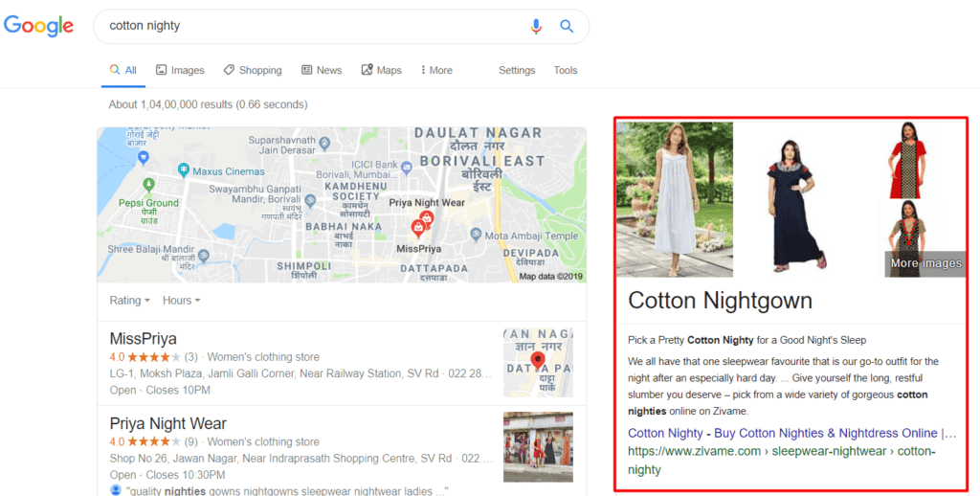Click the Priya Night Wear map pin

pyautogui.click(x=427, y=218)
